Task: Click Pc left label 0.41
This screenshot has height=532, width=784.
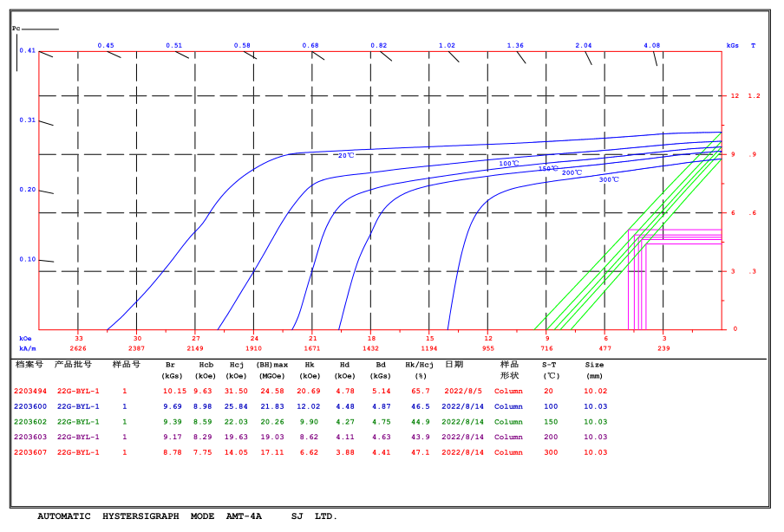Action: (28, 50)
